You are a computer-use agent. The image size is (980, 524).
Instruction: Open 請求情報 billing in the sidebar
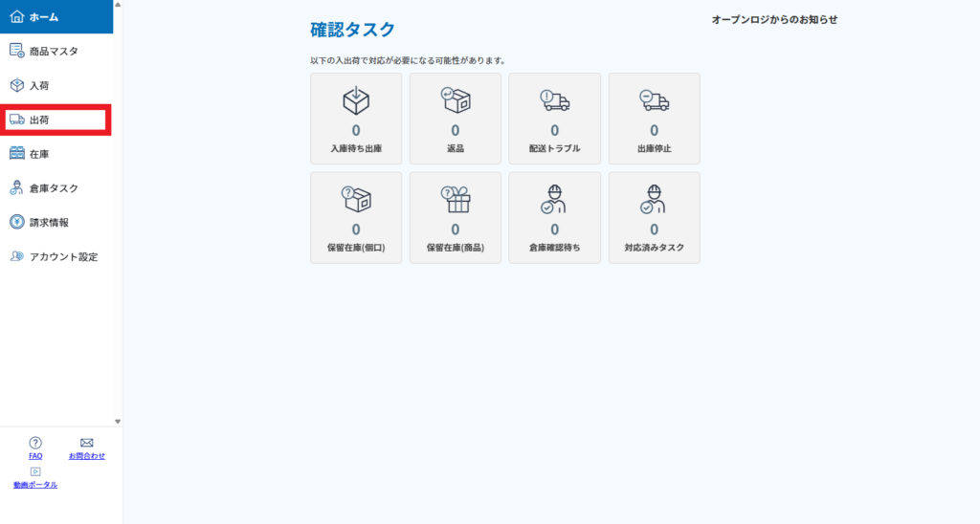tap(56, 222)
